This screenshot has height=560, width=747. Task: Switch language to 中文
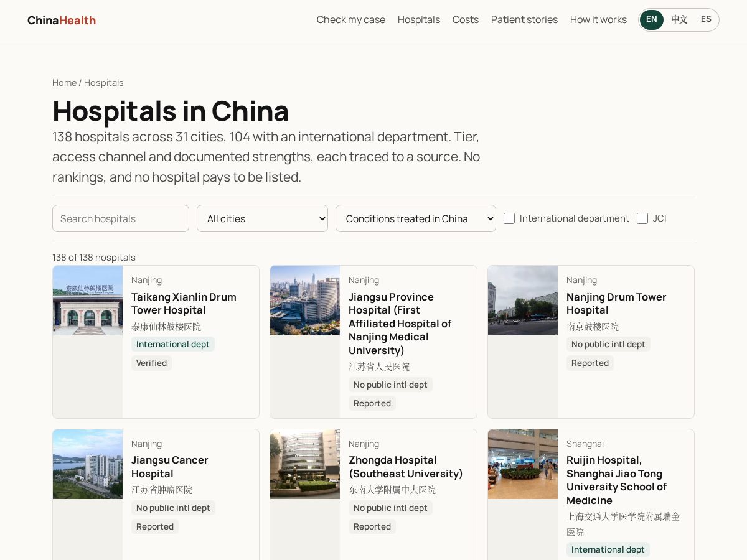coord(679,20)
